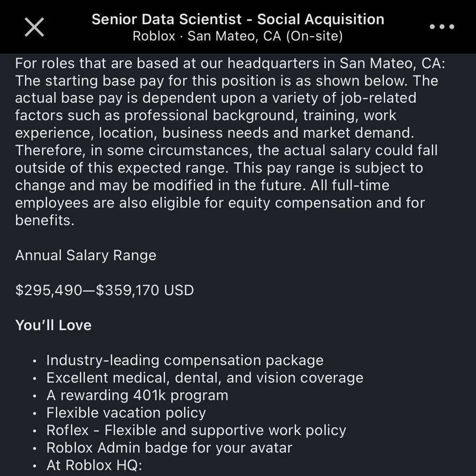
Task: Click the professional background, training text line
Action: (x=205, y=115)
